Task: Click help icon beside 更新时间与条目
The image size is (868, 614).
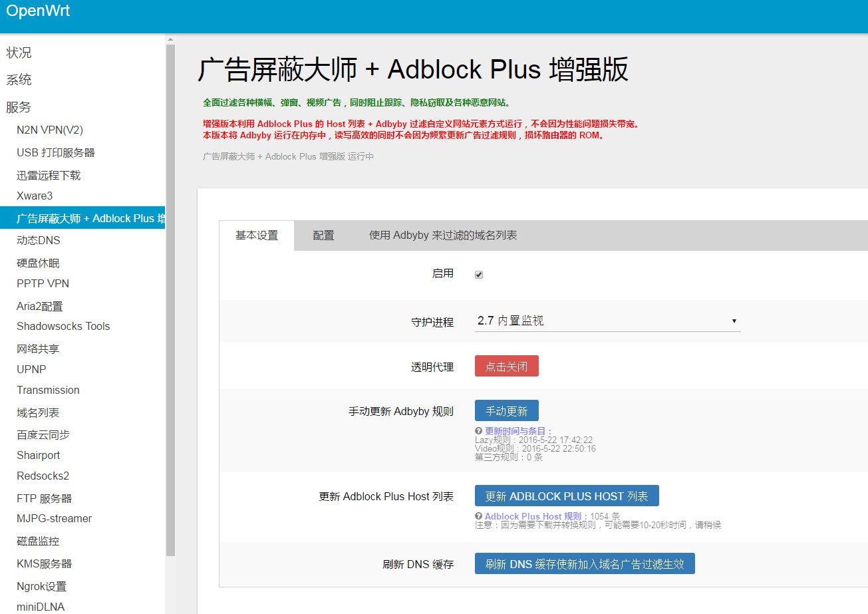Action: coord(479,431)
